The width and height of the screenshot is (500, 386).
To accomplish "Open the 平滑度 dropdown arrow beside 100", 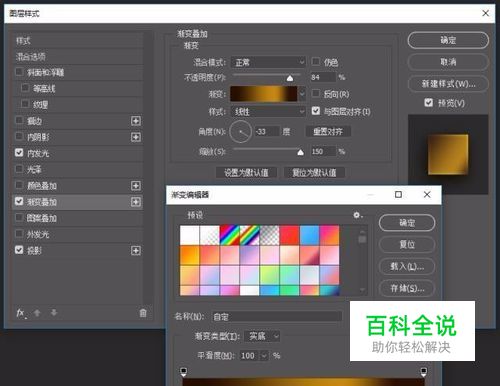I will (x=264, y=356).
